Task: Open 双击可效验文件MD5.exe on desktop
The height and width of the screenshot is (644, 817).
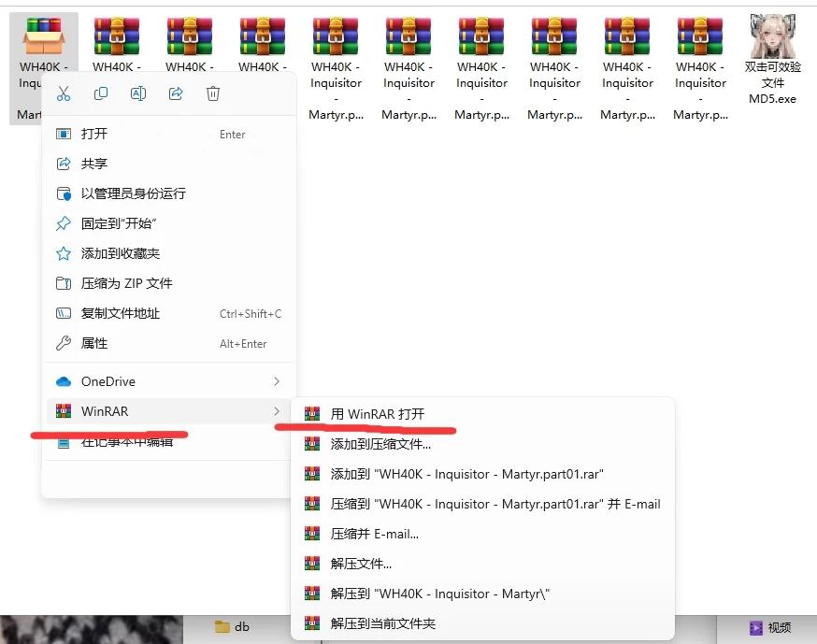Action: point(772,35)
